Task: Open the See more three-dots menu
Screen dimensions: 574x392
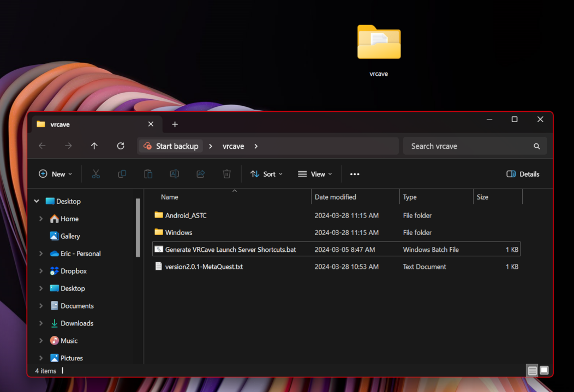Action: tap(355, 174)
